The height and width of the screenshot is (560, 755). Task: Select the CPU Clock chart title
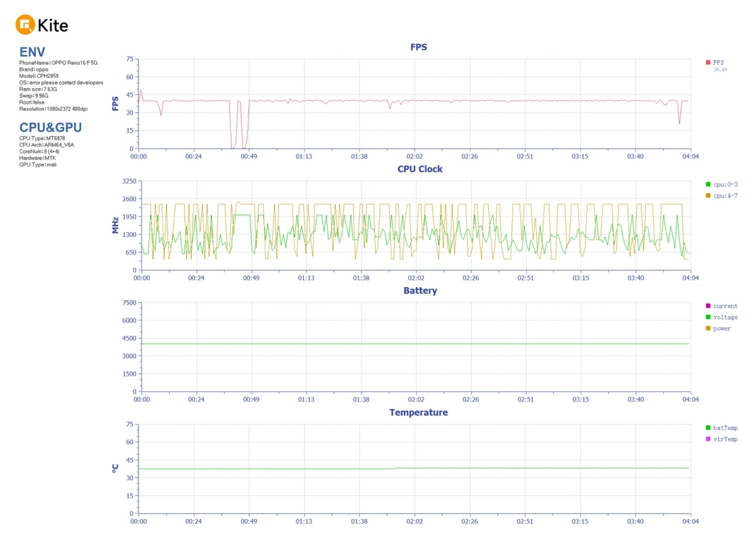point(420,169)
